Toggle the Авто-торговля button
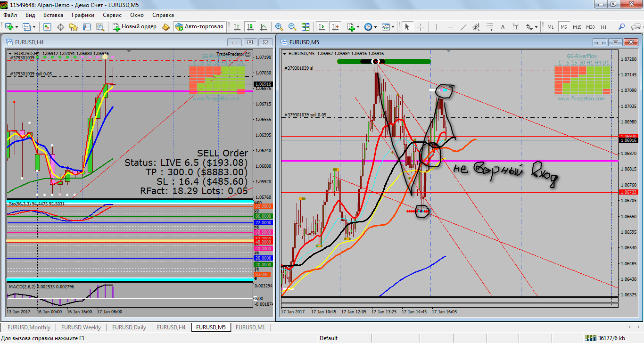Image resolution: width=644 pixels, height=343 pixels. (x=199, y=27)
